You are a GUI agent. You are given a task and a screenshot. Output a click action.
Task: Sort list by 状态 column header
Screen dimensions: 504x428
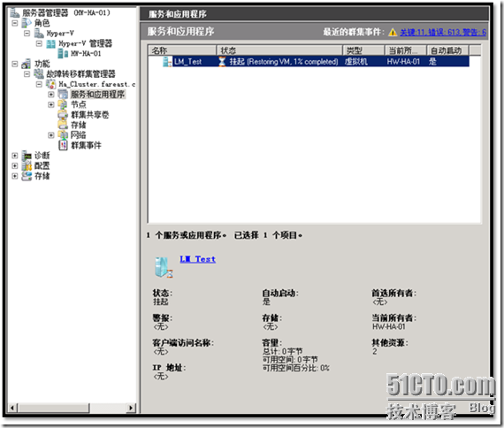click(x=279, y=50)
